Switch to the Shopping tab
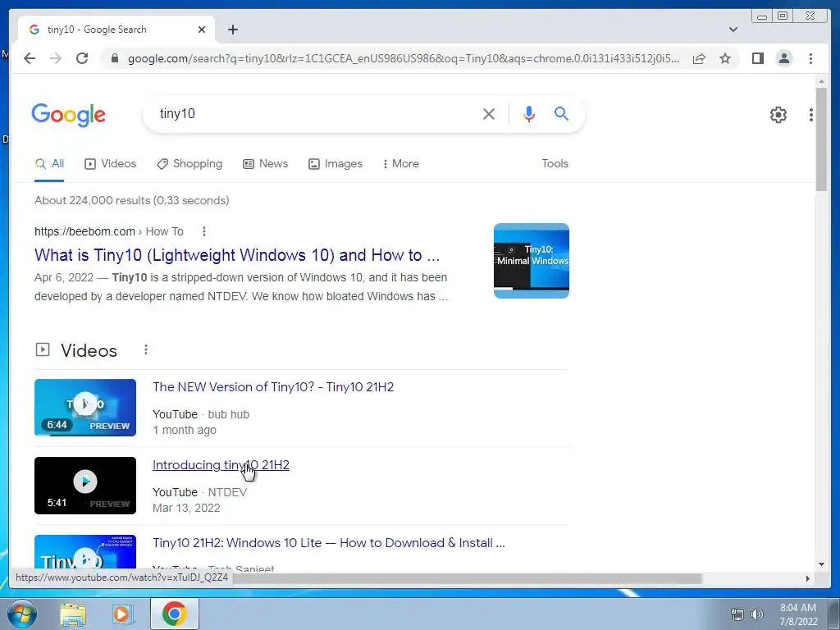 point(189,164)
